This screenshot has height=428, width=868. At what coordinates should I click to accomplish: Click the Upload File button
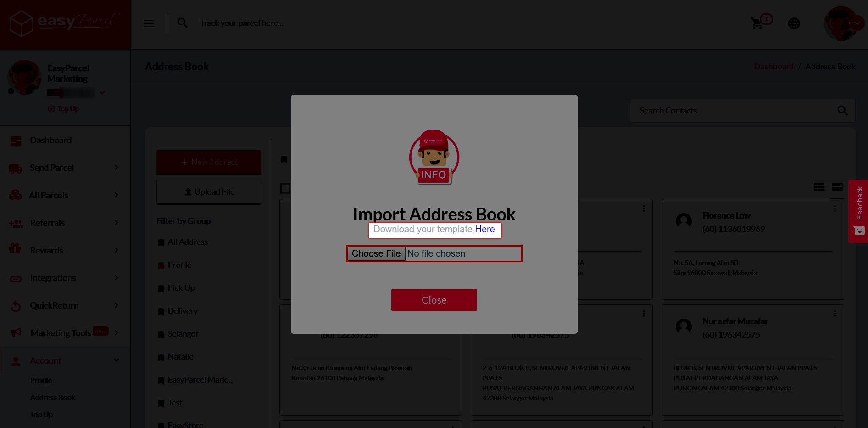(x=209, y=192)
